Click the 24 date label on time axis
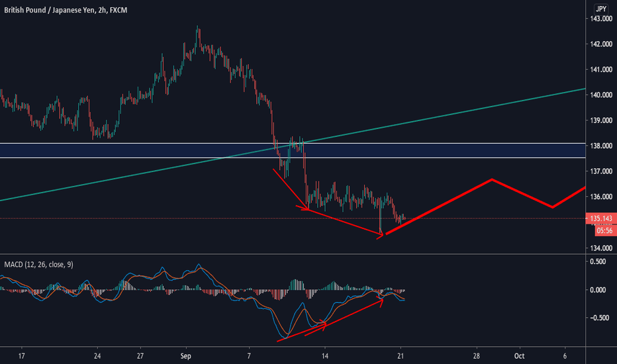Viewport: 617px width, 364px height. tap(97, 356)
